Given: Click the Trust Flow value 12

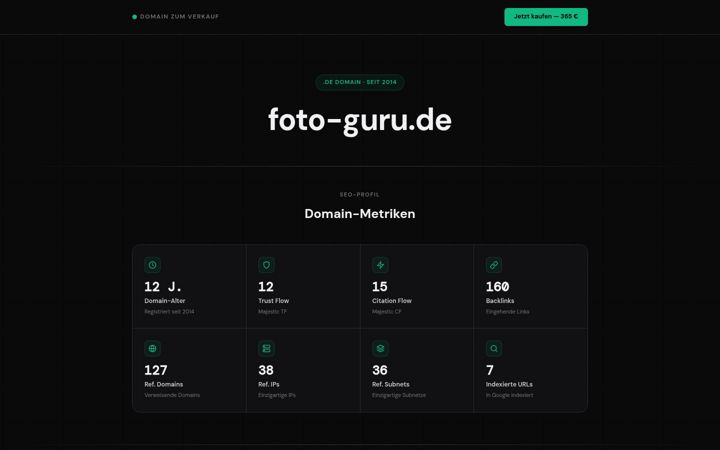Looking at the screenshot, I should click(x=266, y=287).
